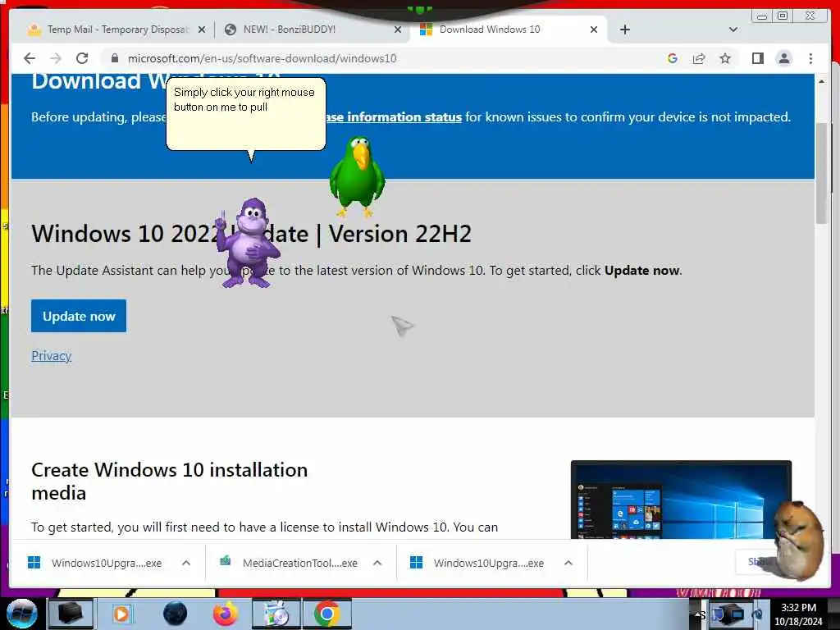Click the hamster character in the corner

point(799,540)
